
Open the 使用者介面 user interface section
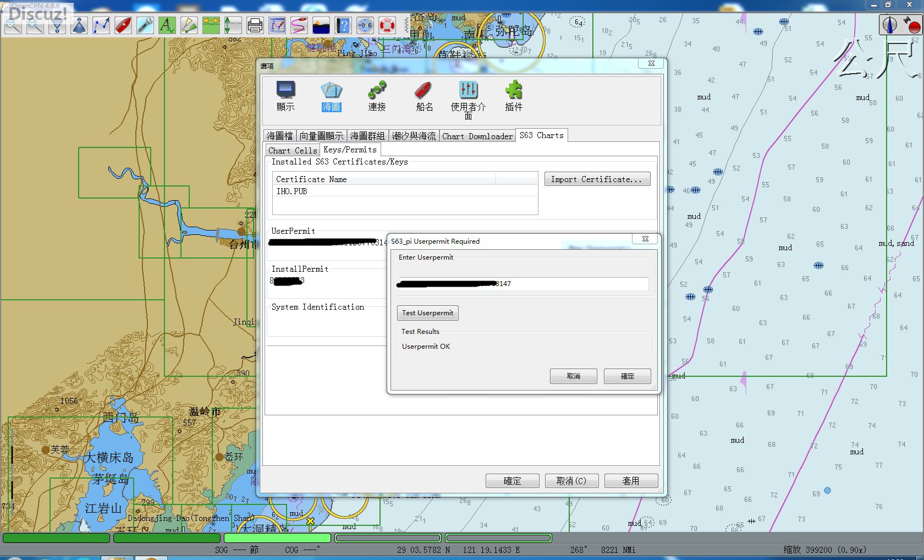[x=468, y=98]
